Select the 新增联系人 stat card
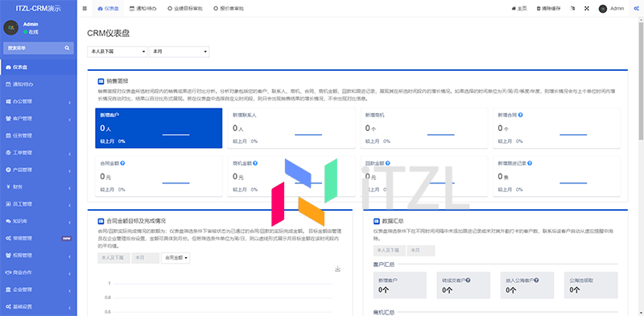Viewport: 644px width, 316px height. [291, 128]
